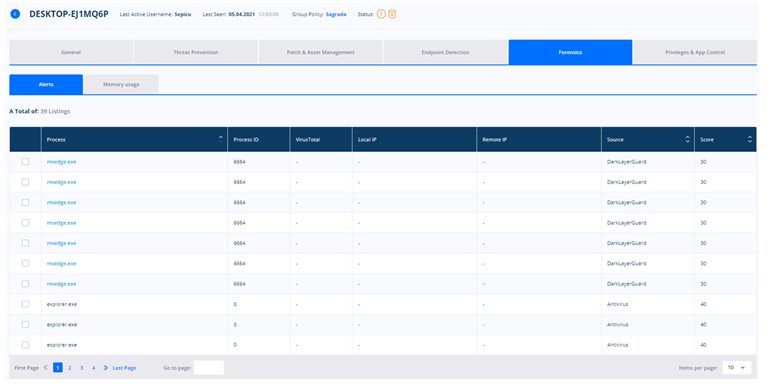Sort the table by Source column
The width and height of the screenshot is (770, 390).
688,139
